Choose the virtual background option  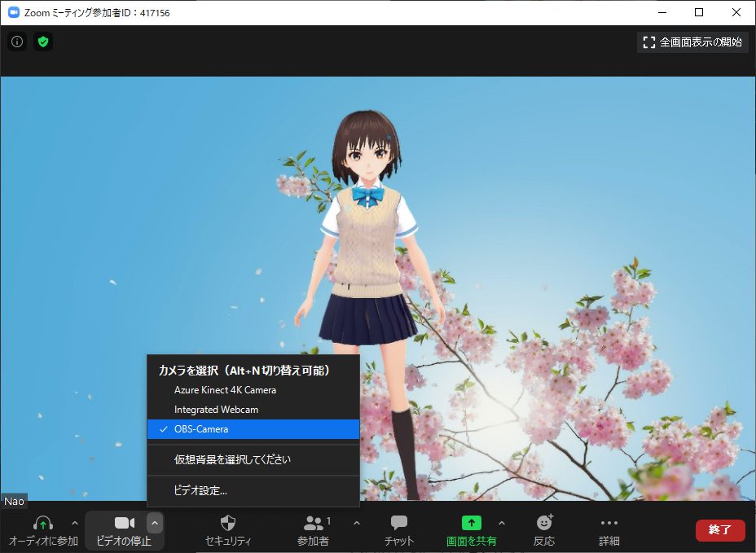pos(253,459)
